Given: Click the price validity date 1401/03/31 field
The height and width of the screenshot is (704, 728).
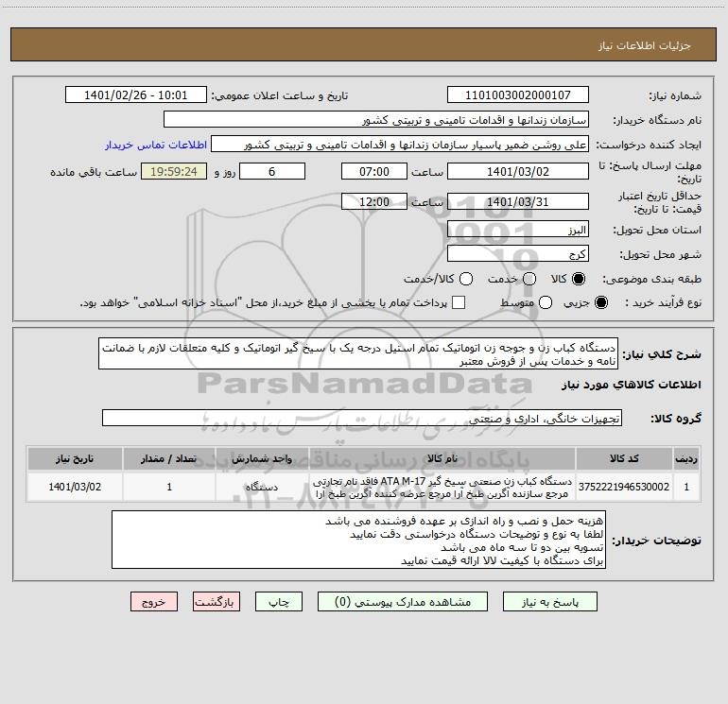Looking at the screenshot, I should (x=518, y=201).
